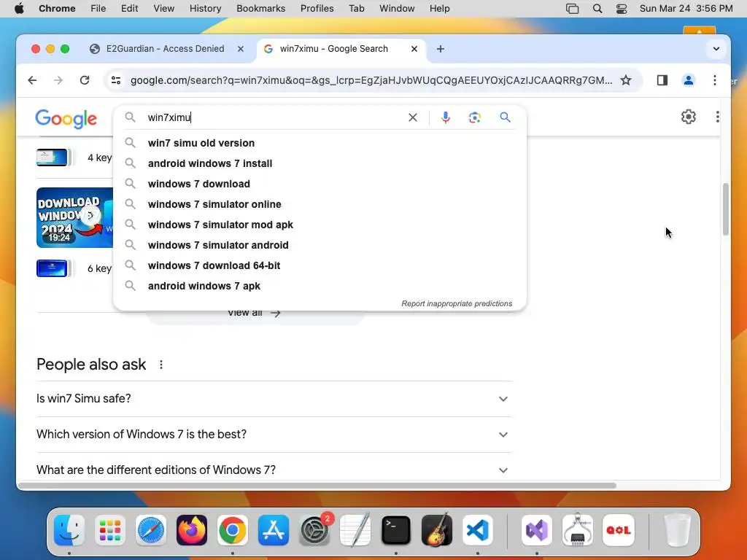The width and height of the screenshot is (747, 560).
Task: Open Google Lens image search icon
Action: (474, 117)
